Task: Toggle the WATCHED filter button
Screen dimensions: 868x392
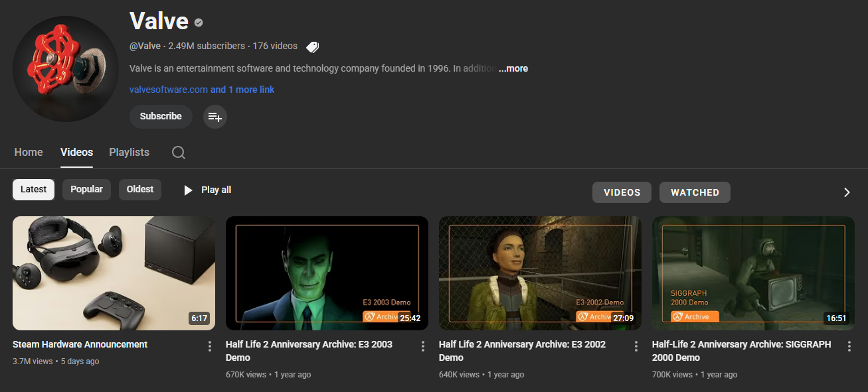Action: [695, 192]
